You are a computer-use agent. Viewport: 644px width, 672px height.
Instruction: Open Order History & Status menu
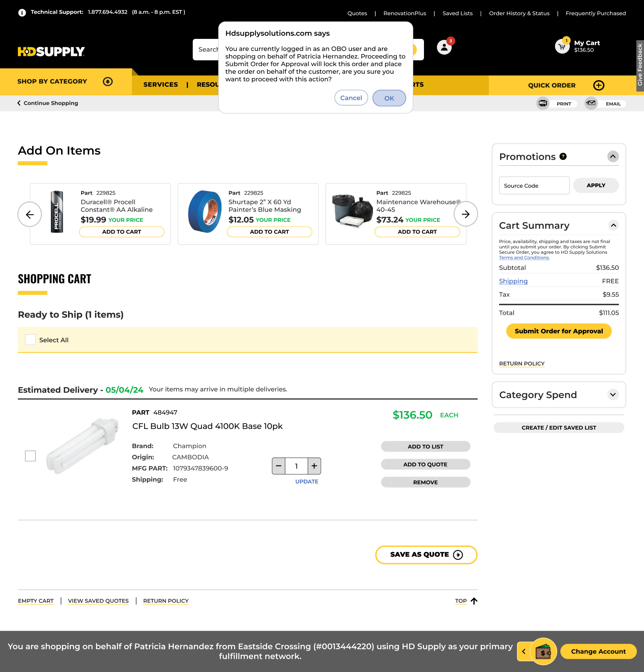tap(519, 13)
